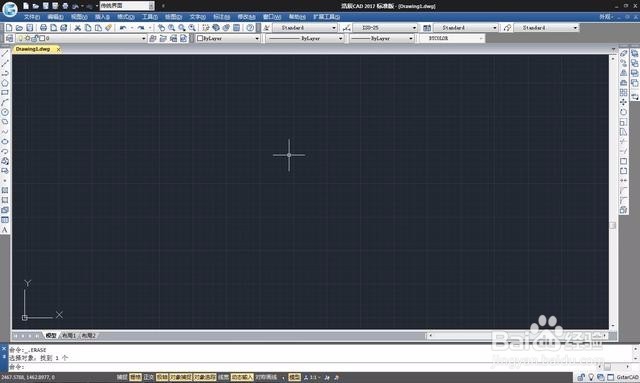Open 格式 Format menu
Viewport: 640px width, 383px height.
pos(126,17)
